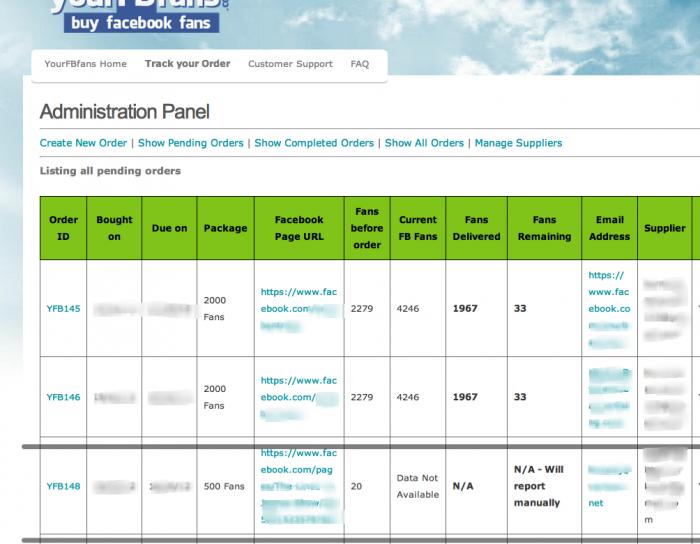Click Current FB Fans column header
Image resolution: width=700 pixels, height=544 pixels.
click(x=418, y=228)
